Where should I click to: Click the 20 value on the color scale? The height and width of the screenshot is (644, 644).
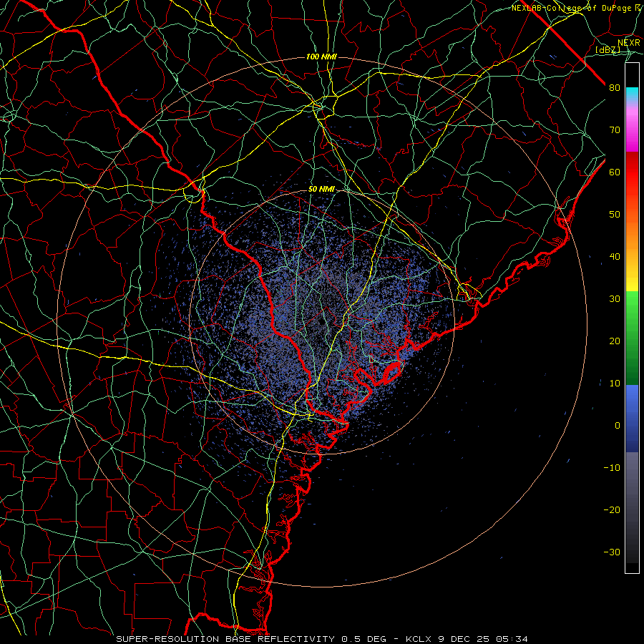[615, 341]
